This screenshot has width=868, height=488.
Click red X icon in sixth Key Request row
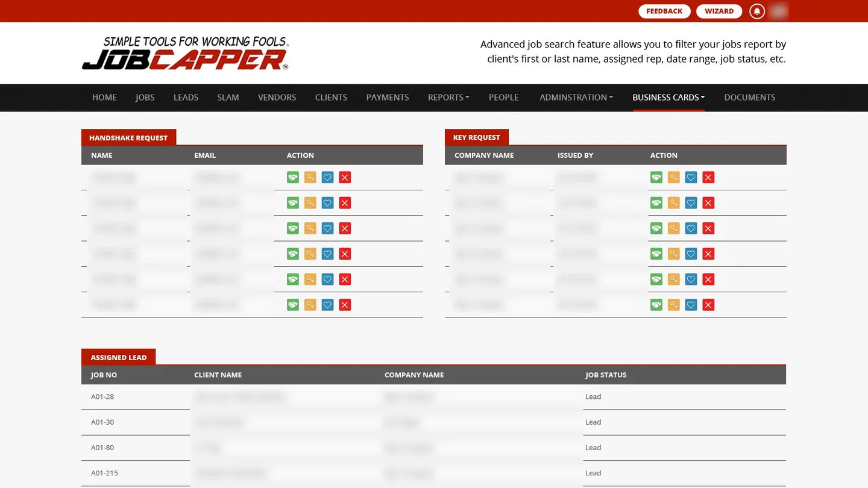pyautogui.click(x=708, y=305)
